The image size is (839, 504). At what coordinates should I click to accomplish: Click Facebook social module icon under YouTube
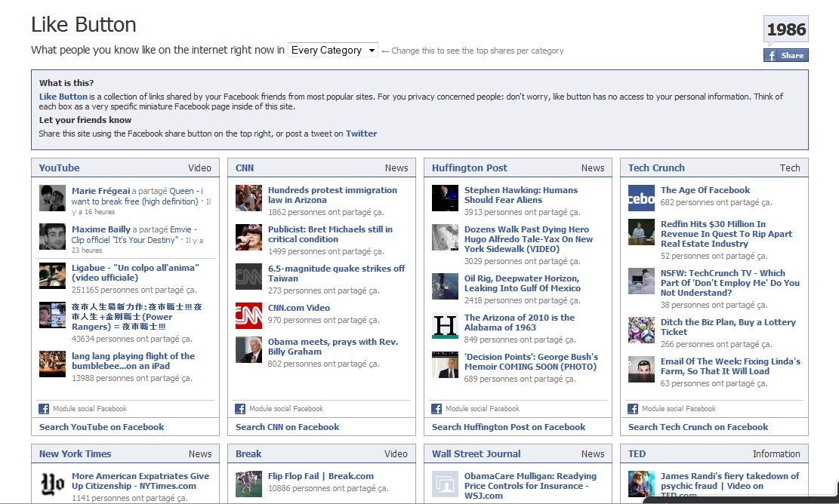(x=44, y=409)
